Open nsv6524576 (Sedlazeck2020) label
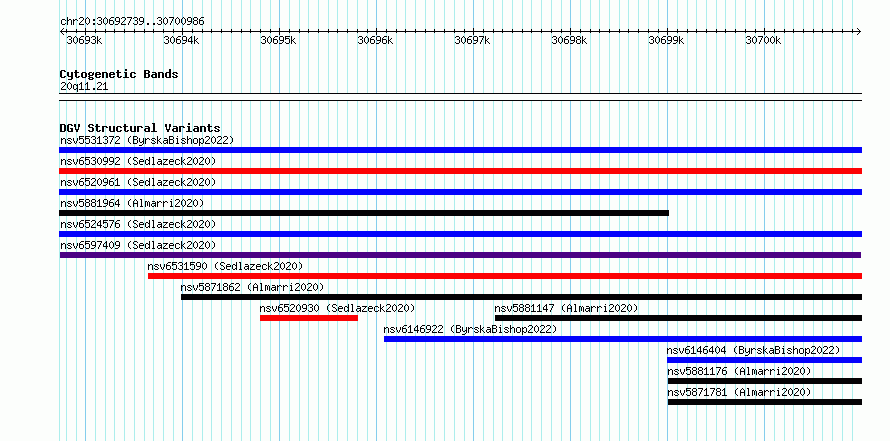This screenshot has width=890, height=441. click(x=138, y=224)
